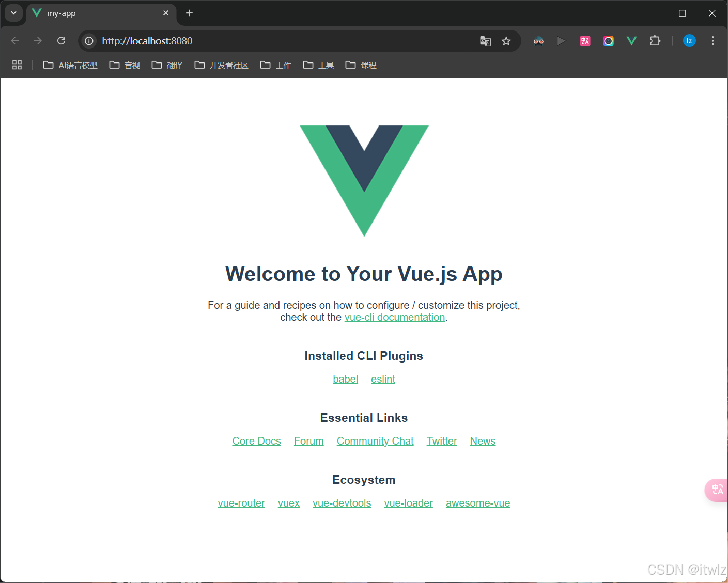Open the vue-devtools link
The height and width of the screenshot is (583, 728).
(x=342, y=503)
